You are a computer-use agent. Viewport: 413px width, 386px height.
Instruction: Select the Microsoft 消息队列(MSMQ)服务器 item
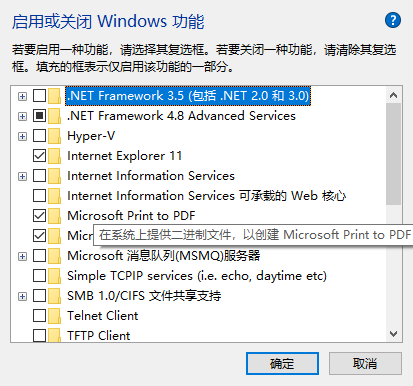tap(163, 256)
